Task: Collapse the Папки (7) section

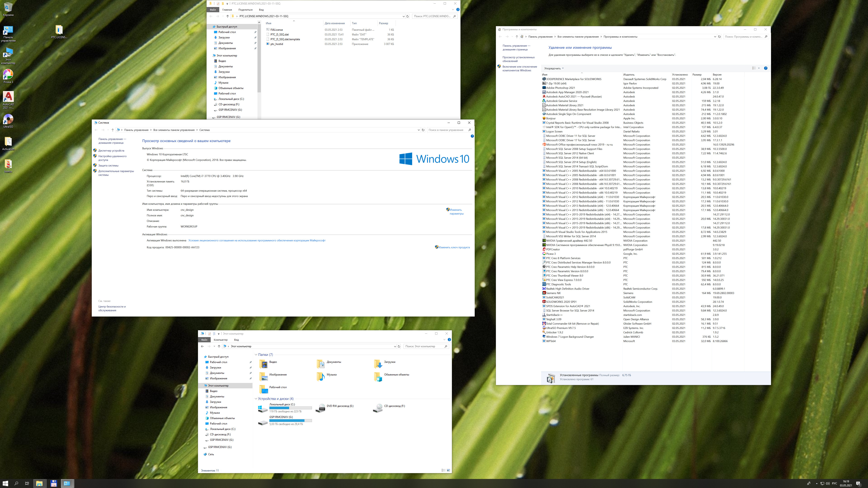Action: [x=256, y=355]
